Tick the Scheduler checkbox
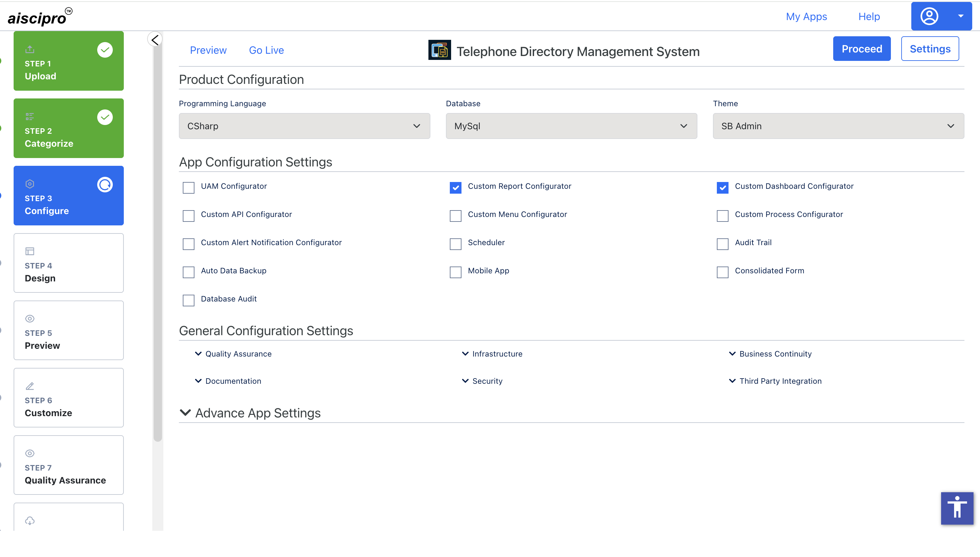Screen dimensions: 980x557 pyautogui.click(x=456, y=244)
